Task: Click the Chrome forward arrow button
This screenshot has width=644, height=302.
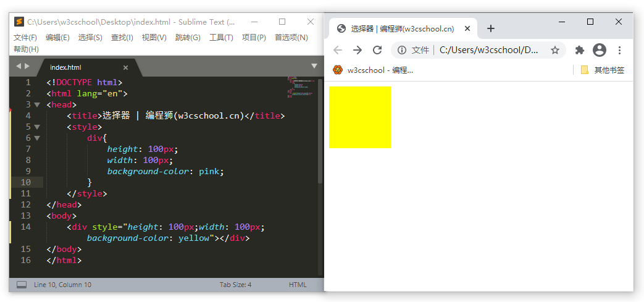Action: tap(357, 50)
